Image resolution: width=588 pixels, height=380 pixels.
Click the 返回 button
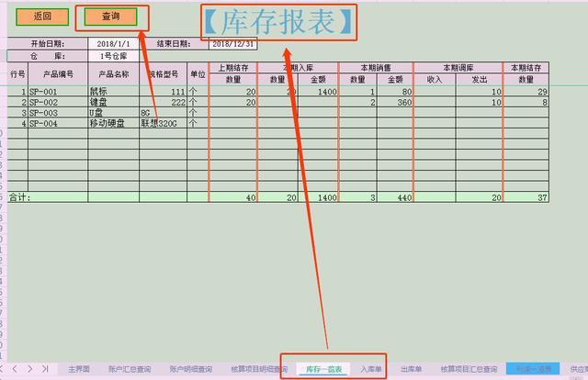tap(42, 17)
